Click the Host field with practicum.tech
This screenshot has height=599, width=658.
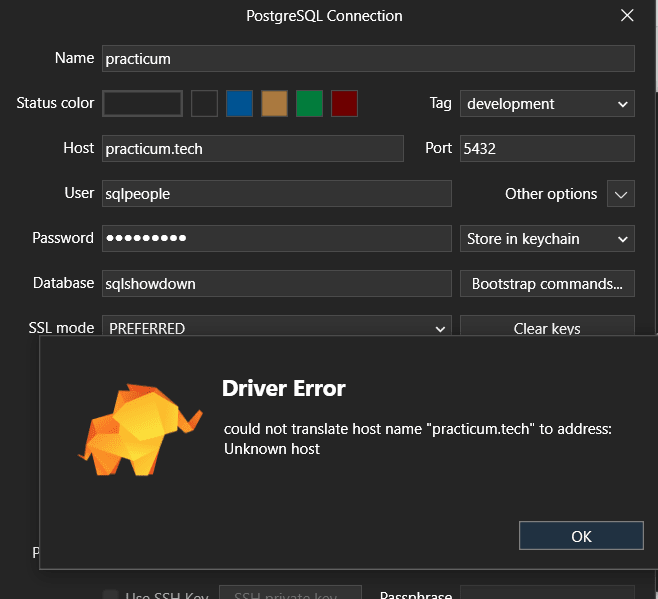[x=253, y=148]
